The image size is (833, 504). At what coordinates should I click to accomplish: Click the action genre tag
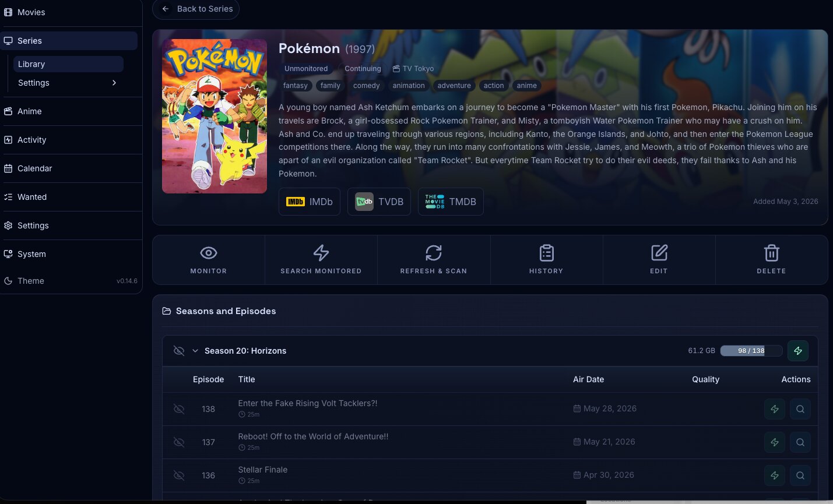pyautogui.click(x=494, y=86)
